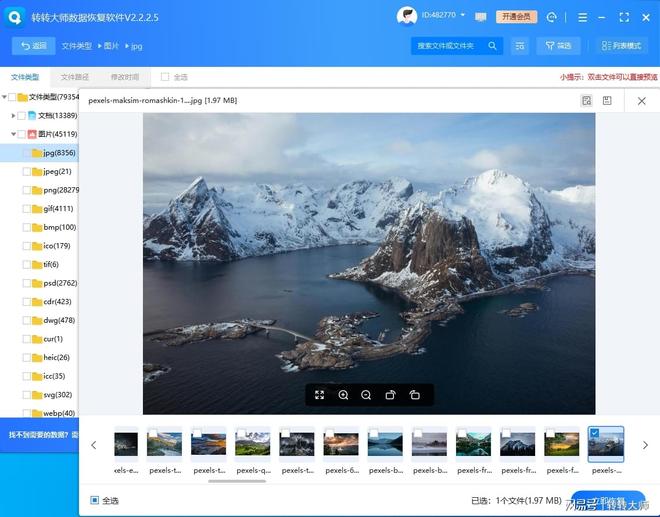Click the rotate right icon
The image size is (660, 517).
click(x=391, y=395)
